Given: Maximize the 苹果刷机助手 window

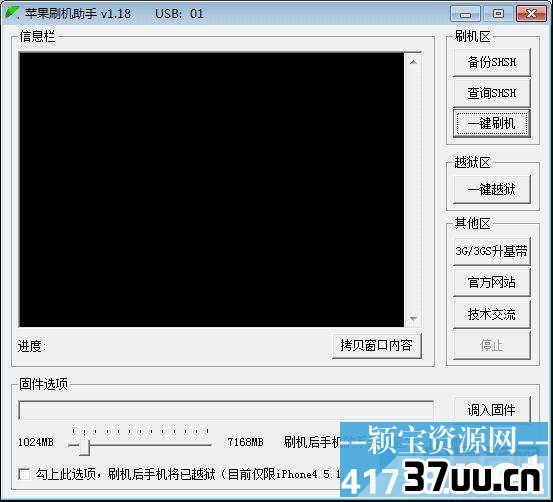Looking at the screenshot, I should 498,14.
